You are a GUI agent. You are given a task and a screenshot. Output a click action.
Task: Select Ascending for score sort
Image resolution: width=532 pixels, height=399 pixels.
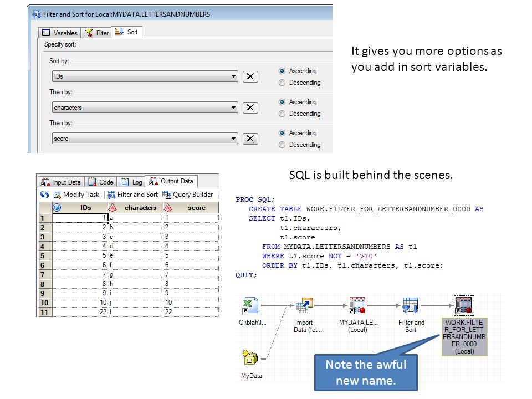pyautogui.click(x=282, y=133)
